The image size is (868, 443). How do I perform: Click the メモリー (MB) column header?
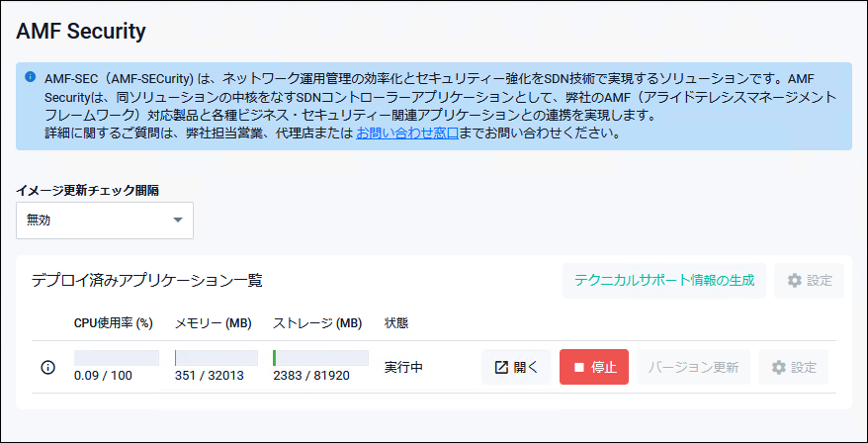pyautogui.click(x=214, y=323)
